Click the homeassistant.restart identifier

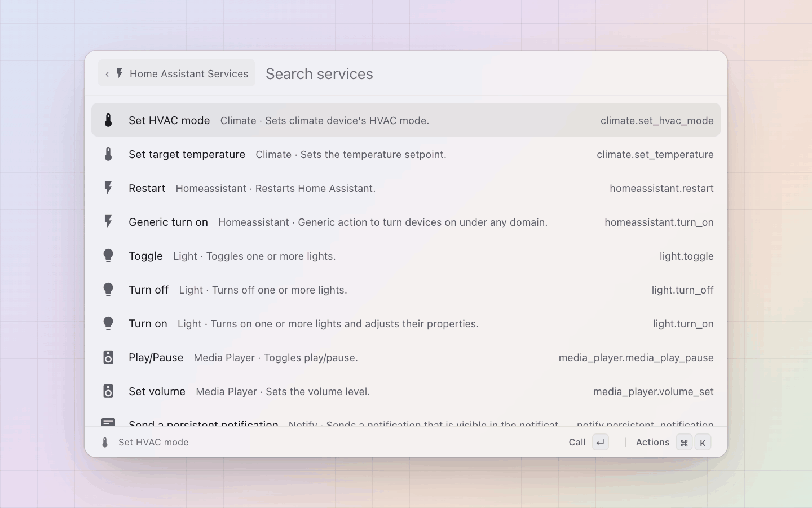[661, 188]
